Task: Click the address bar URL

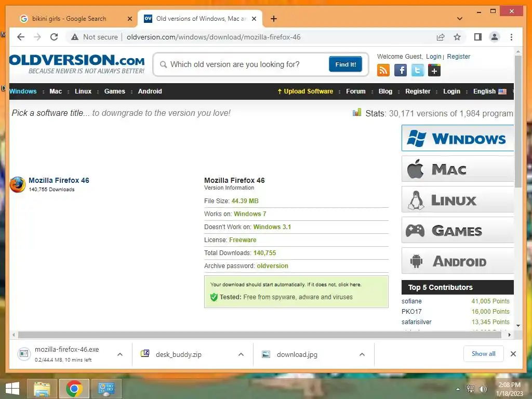Action: 214,37
